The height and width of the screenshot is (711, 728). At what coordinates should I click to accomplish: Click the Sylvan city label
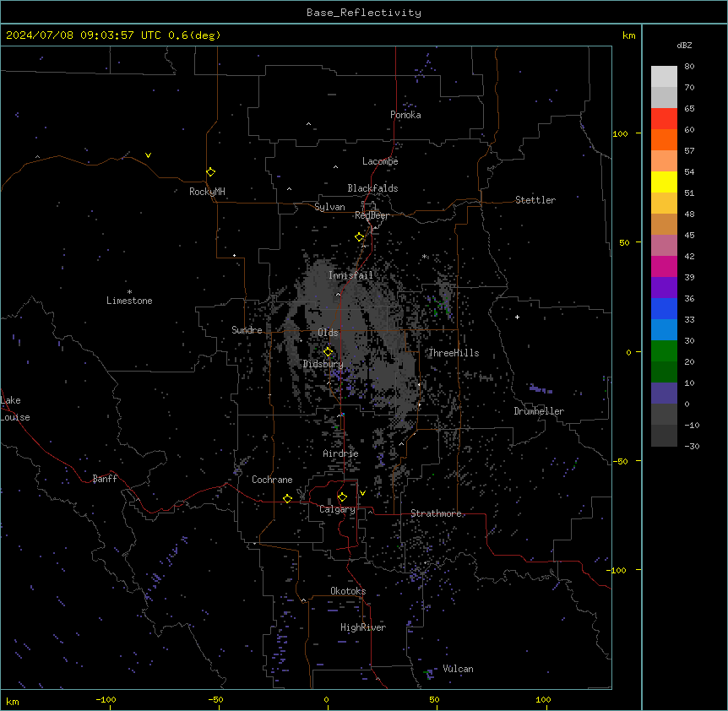tap(329, 207)
